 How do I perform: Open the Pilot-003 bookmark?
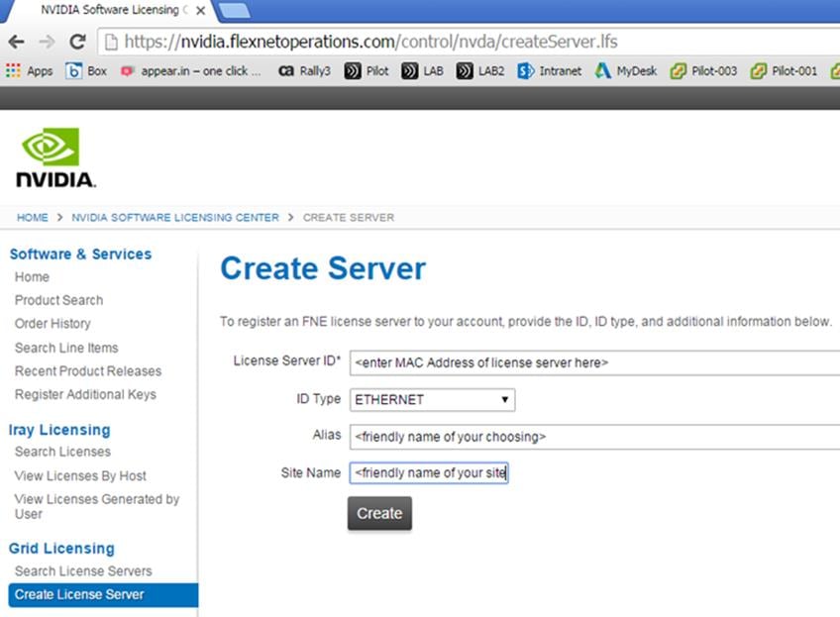pyautogui.click(x=703, y=70)
